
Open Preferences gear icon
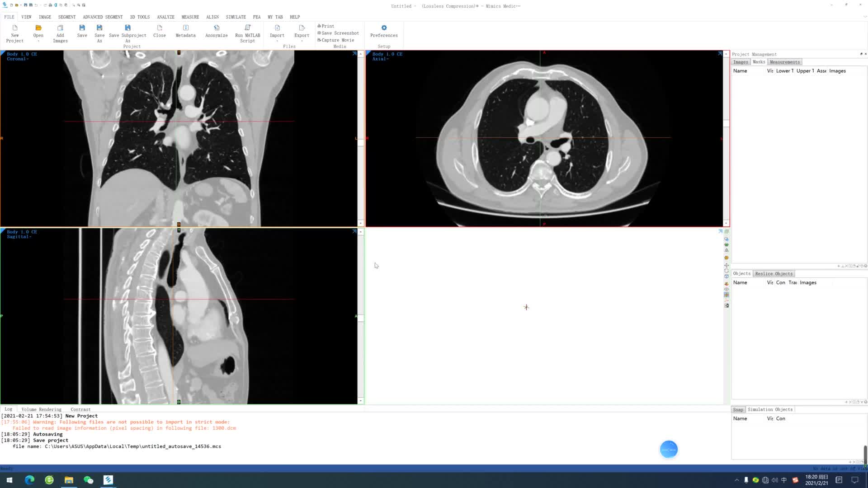[384, 28]
